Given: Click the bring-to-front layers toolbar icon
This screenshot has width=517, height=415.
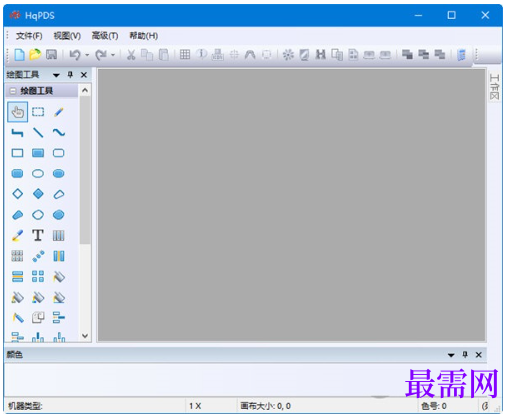Looking at the screenshot, I should click(x=407, y=54).
